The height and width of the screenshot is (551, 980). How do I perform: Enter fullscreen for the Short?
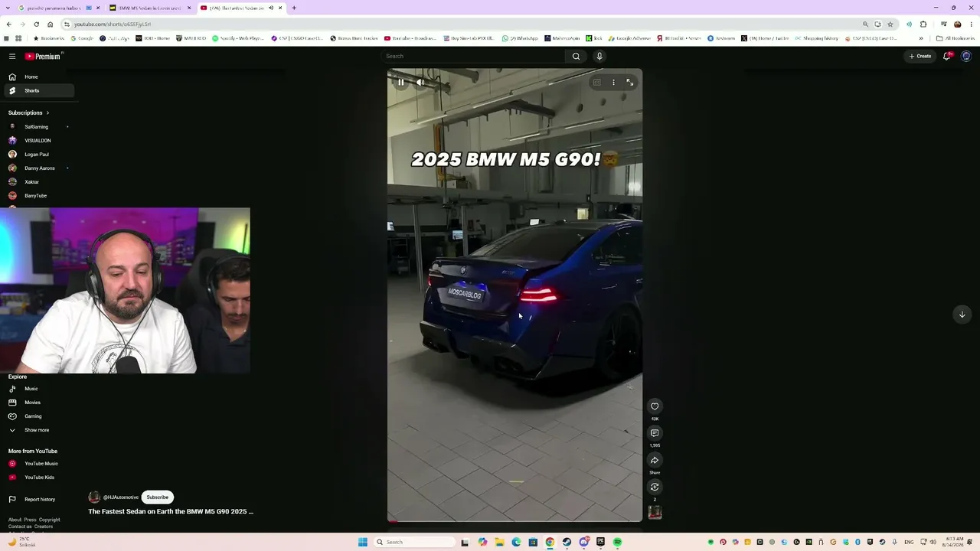click(630, 82)
